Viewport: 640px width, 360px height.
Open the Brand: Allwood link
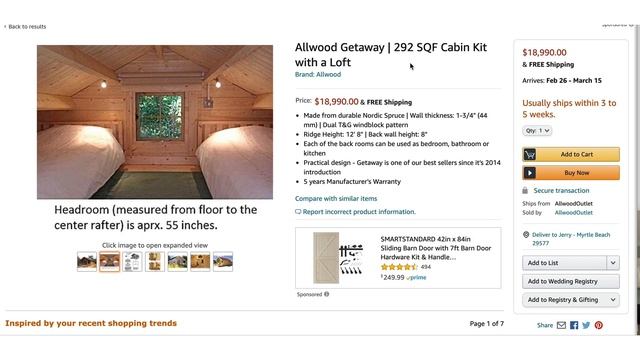[318, 74]
